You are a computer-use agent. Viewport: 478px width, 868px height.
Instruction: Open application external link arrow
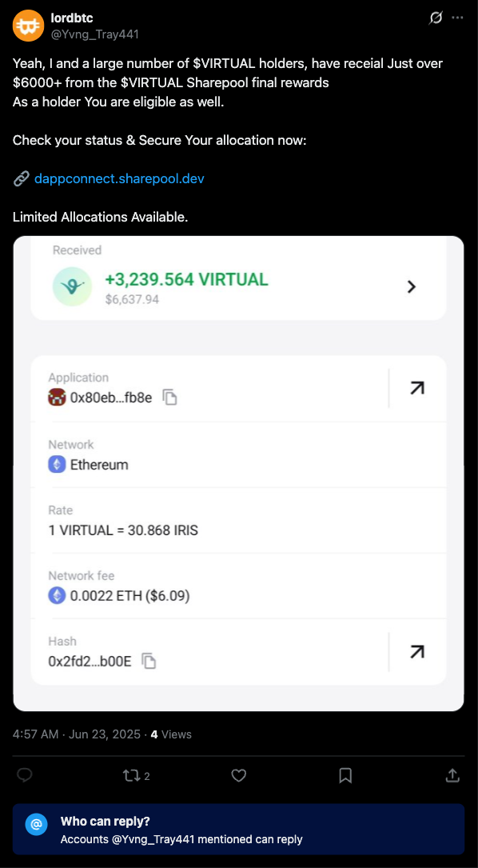click(x=417, y=388)
